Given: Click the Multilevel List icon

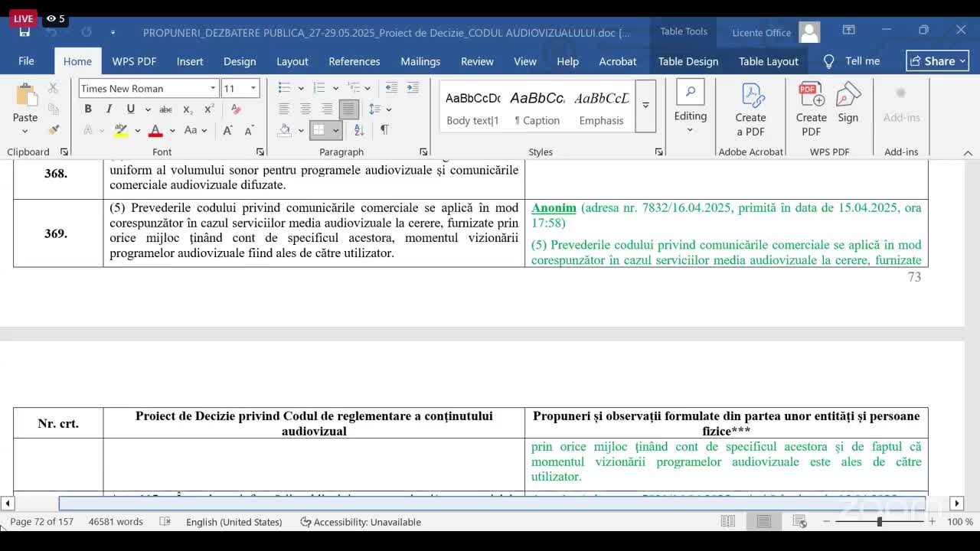Looking at the screenshot, I should [x=355, y=88].
